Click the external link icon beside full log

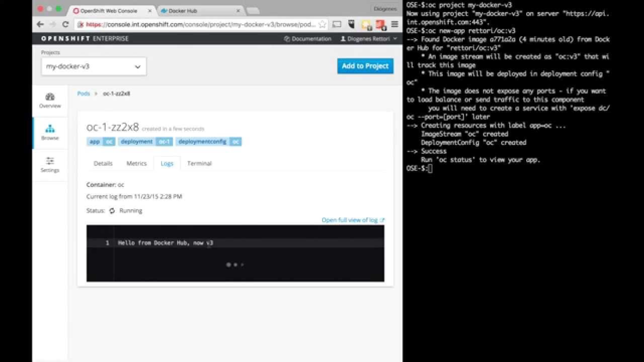[x=382, y=220]
